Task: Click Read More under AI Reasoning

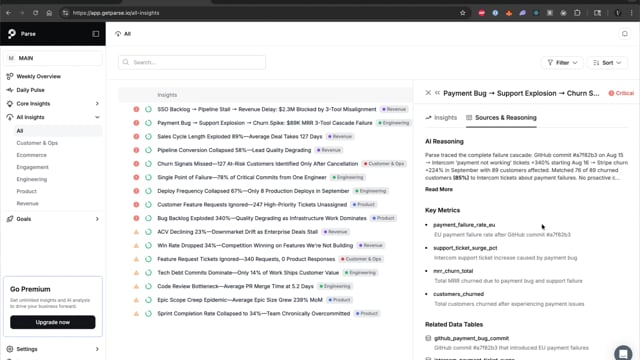Action: (439, 189)
